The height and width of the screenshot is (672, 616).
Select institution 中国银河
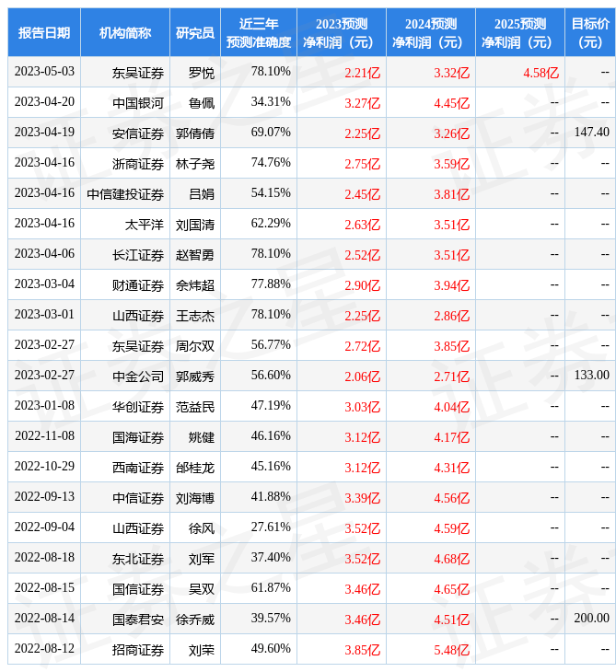pos(138,103)
